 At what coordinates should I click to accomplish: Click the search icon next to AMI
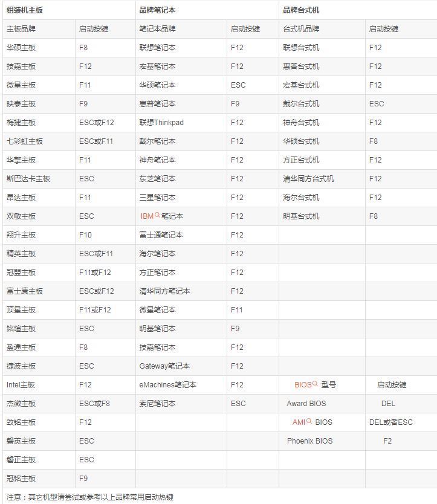[x=309, y=421]
